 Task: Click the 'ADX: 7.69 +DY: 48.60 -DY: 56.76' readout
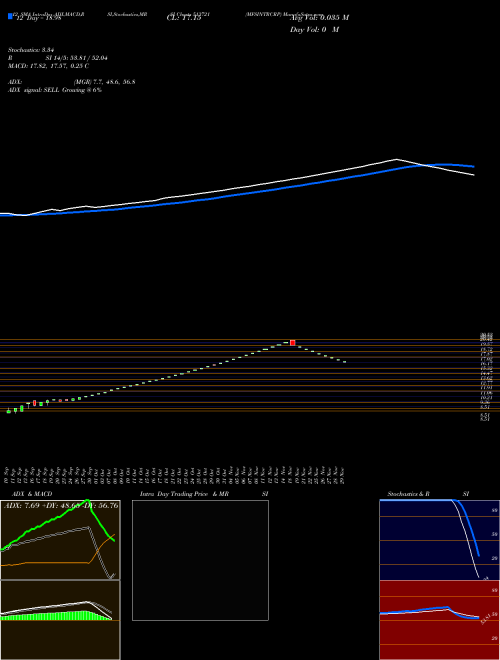click(61, 506)
